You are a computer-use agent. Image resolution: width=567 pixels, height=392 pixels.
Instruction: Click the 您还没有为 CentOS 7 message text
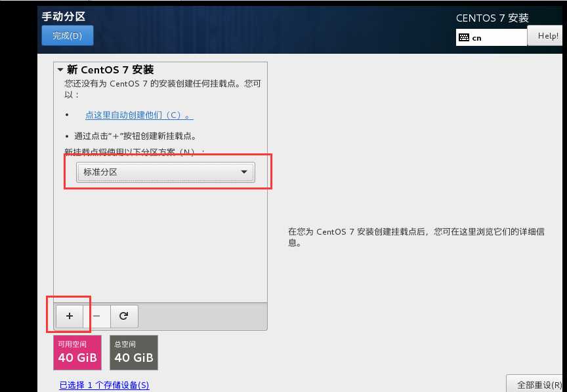click(x=162, y=89)
